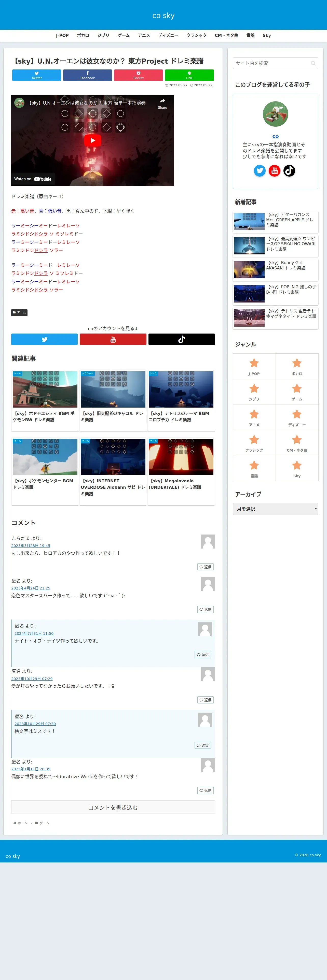Screen dimensions: 327x980
Task: Save the article to Pocket
Action: [139, 75]
